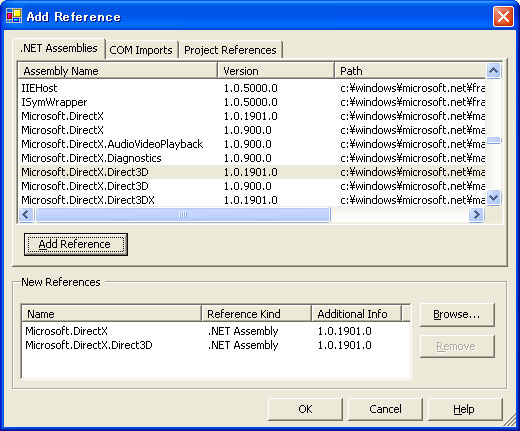Click the Remove button
The height and width of the screenshot is (431, 520).
click(457, 346)
